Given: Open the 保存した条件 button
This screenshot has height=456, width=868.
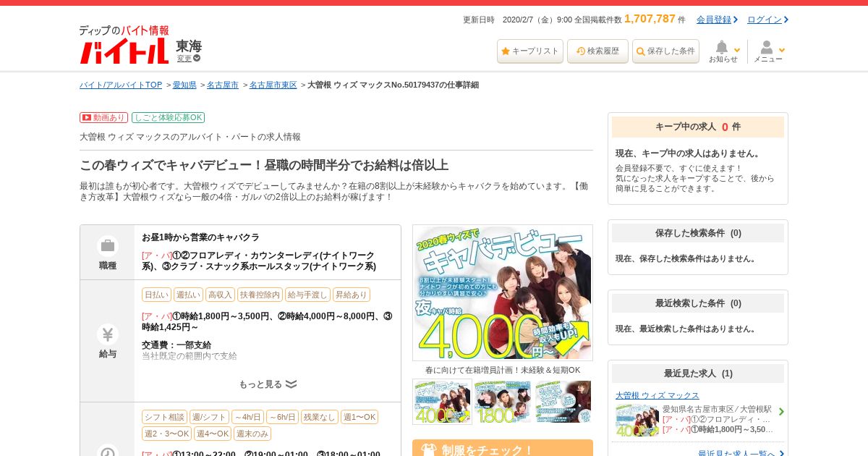Looking at the screenshot, I should click(x=665, y=51).
